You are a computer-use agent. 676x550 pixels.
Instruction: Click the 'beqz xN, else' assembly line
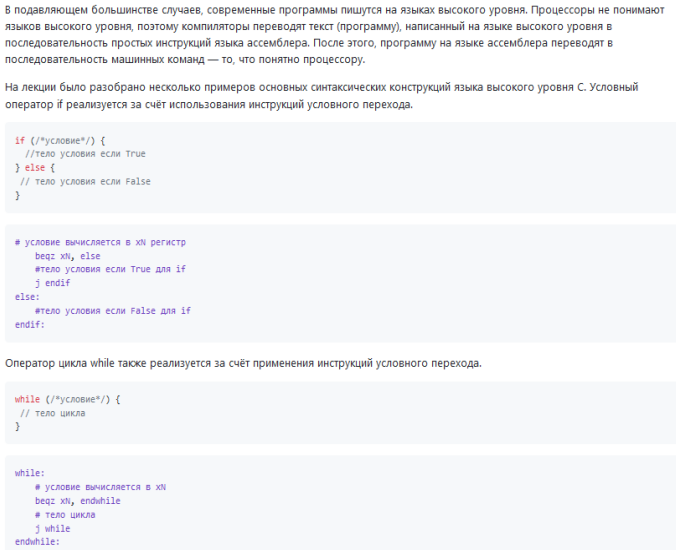coord(68,256)
